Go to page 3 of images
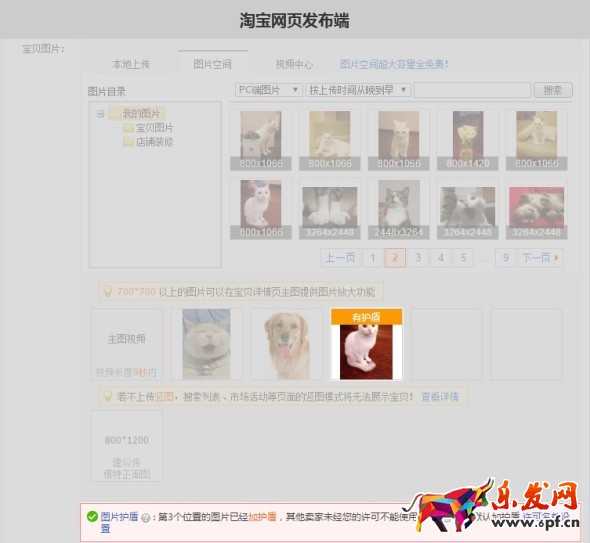 pyautogui.click(x=418, y=258)
